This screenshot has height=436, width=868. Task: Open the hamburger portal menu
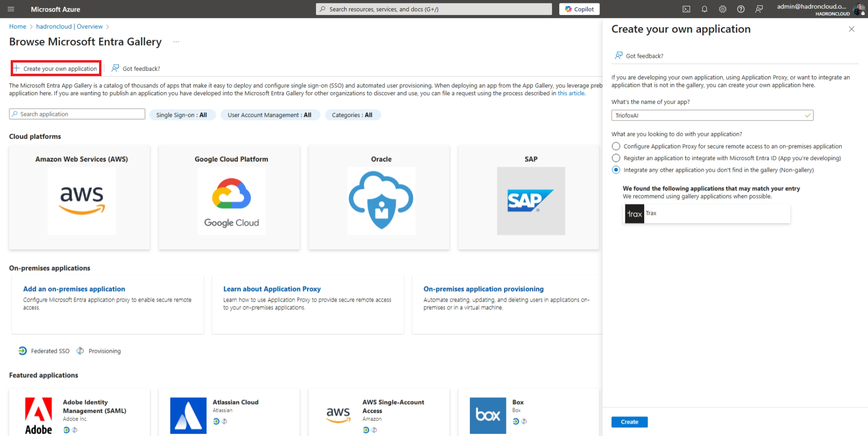click(11, 9)
